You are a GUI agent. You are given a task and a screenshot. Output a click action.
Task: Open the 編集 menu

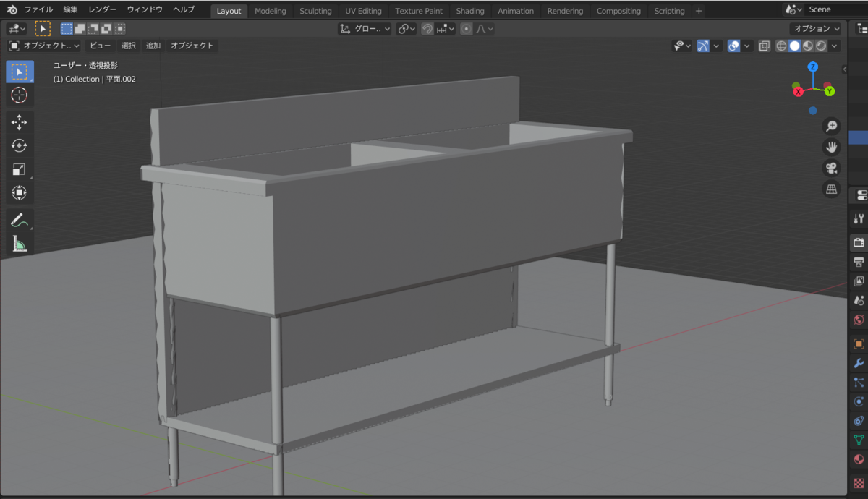(70, 10)
